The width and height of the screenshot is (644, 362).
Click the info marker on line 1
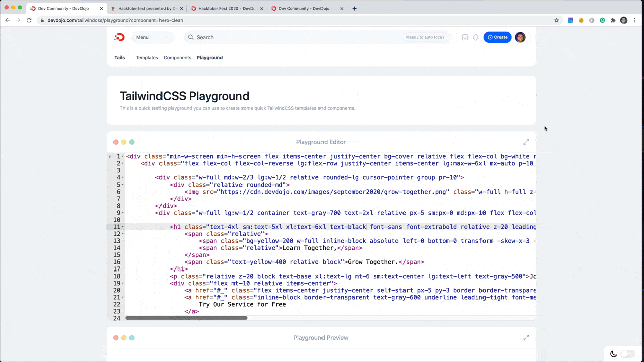pos(110,156)
